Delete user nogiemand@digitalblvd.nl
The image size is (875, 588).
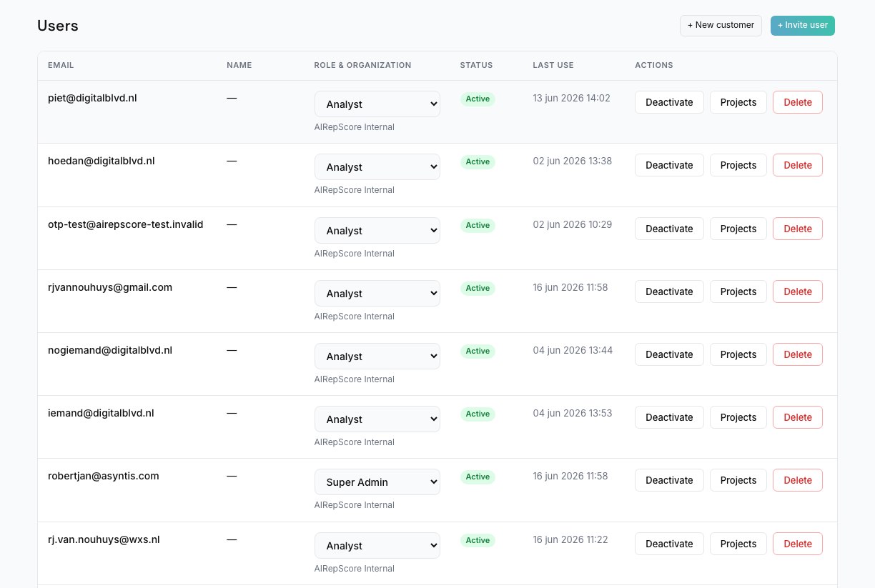click(798, 354)
